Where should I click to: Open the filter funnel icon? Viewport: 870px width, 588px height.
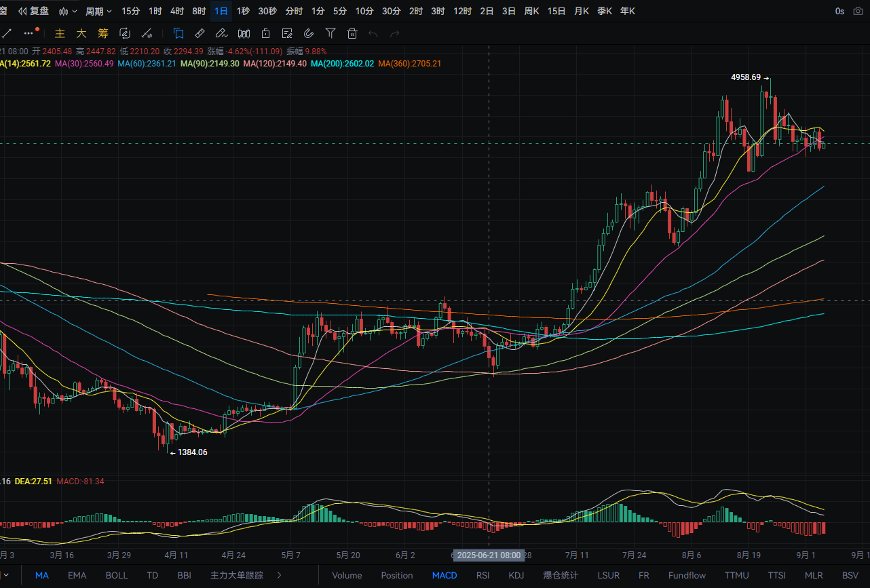(x=330, y=33)
